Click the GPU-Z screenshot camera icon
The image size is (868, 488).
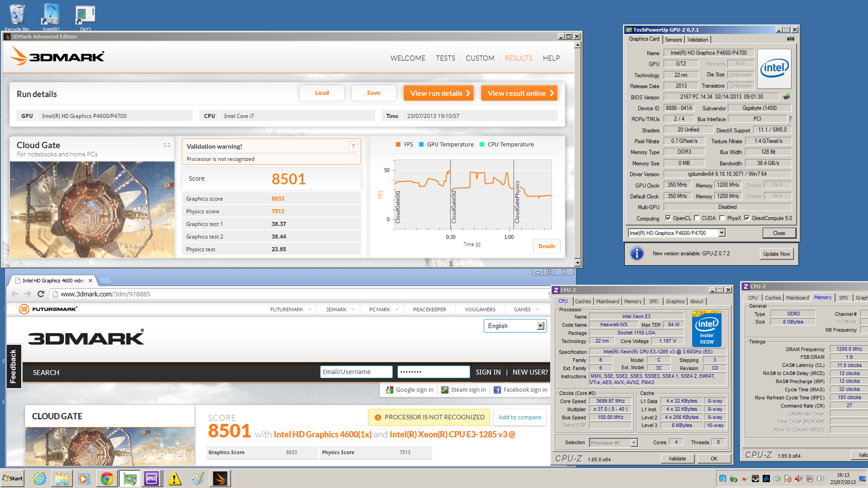click(790, 39)
